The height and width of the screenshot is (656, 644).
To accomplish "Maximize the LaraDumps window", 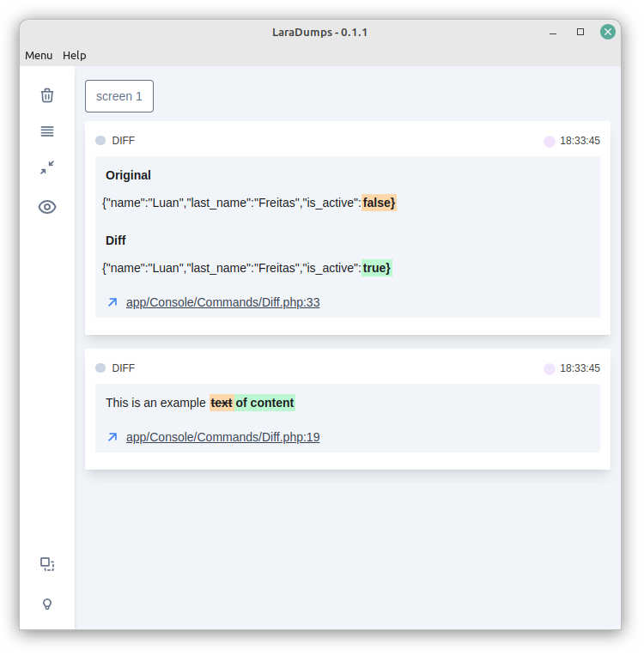I will tap(580, 32).
